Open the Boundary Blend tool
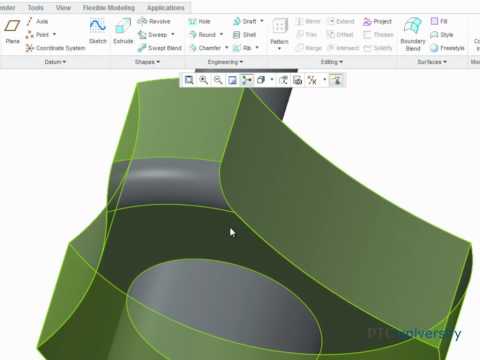This screenshot has height=360, width=480. tap(413, 34)
